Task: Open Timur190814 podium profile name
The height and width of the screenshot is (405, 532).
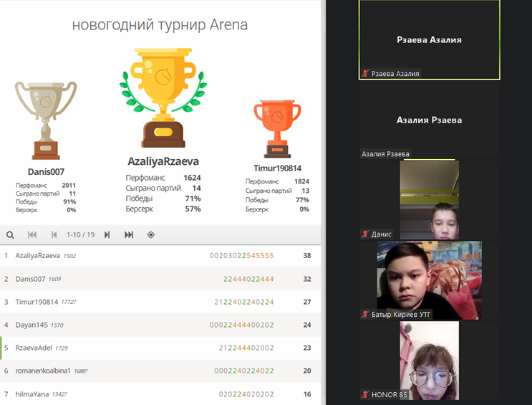Action: 277,168
